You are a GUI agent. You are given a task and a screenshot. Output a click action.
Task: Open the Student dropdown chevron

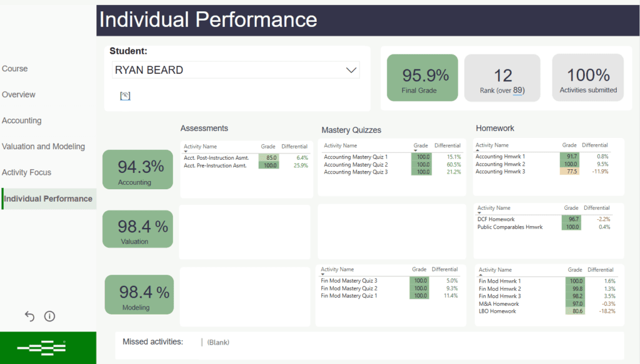point(351,71)
